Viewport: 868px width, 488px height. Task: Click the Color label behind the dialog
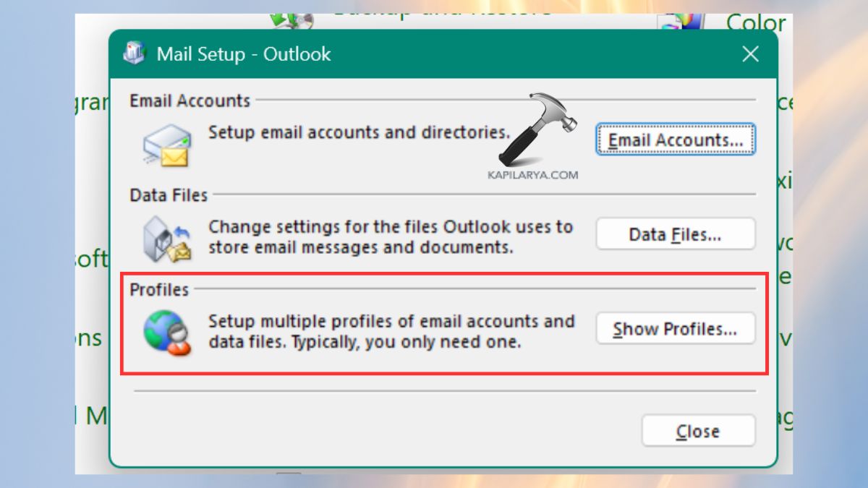(754, 23)
